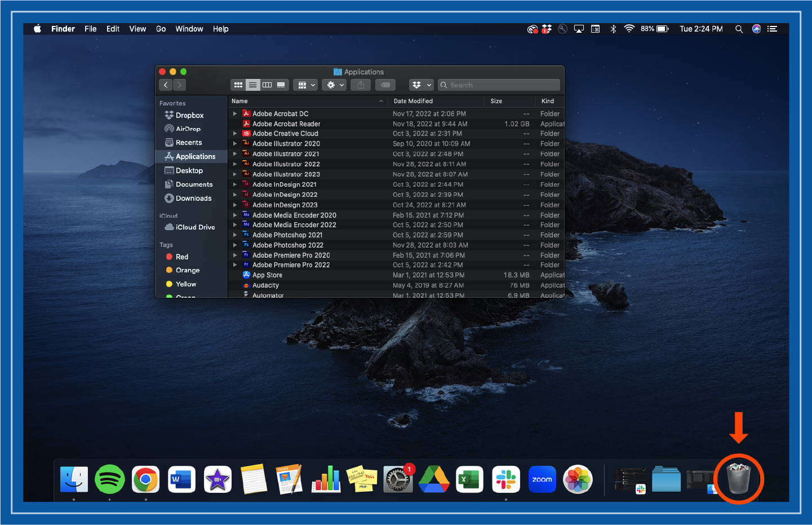This screenshot has height=525, width=812.
Task: Click the Edit Tags toolbar button
Action: point(385,85)
